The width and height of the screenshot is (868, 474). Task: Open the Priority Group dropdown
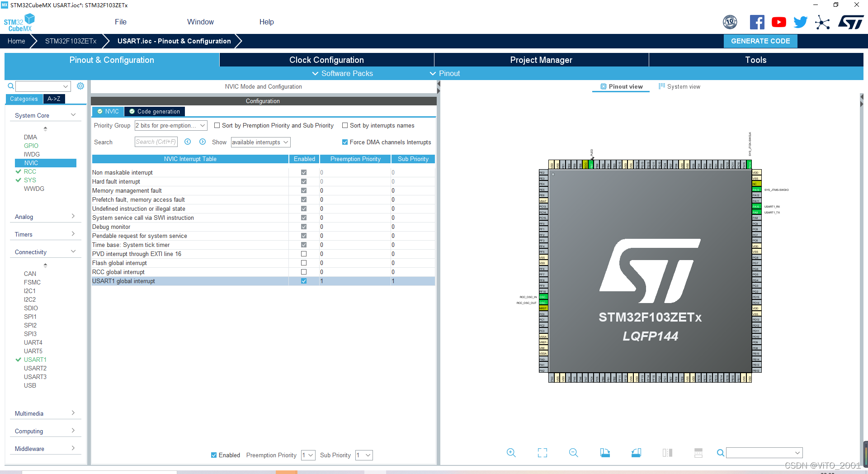click(x=171, y=125)
